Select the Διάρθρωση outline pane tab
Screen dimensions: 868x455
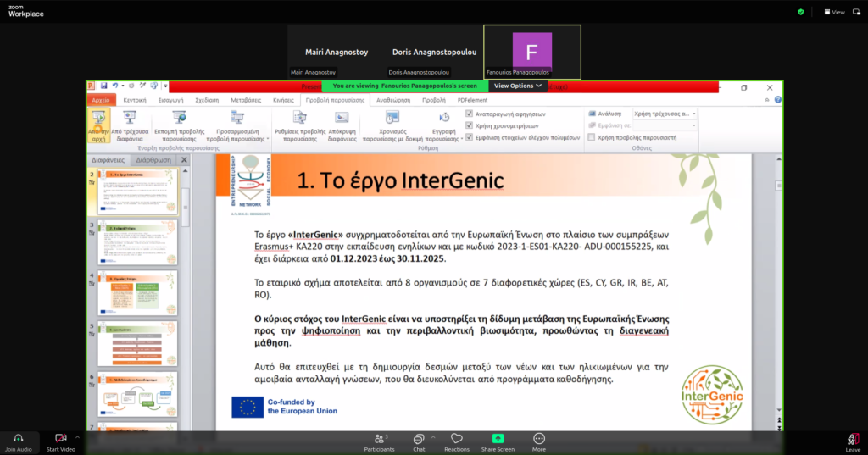pyautogui.click(x=153, y=159)
